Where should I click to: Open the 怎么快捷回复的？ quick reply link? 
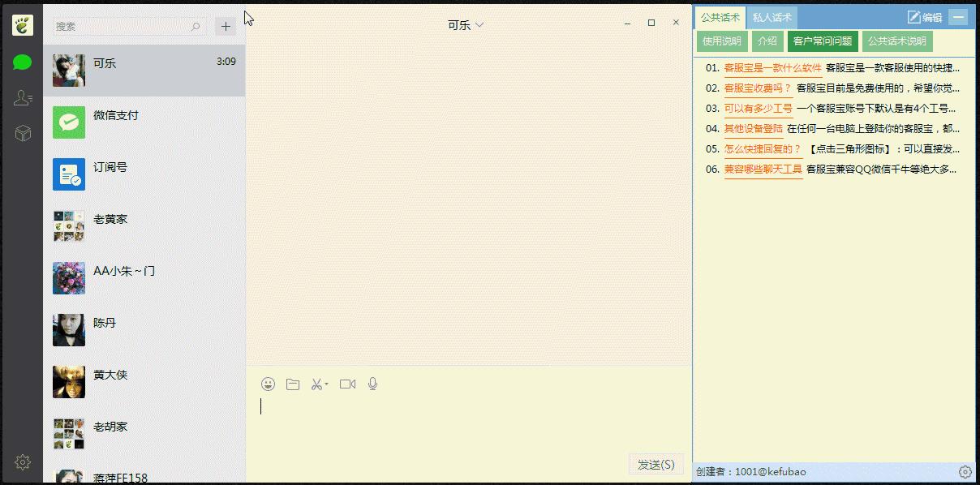(763, 149)
